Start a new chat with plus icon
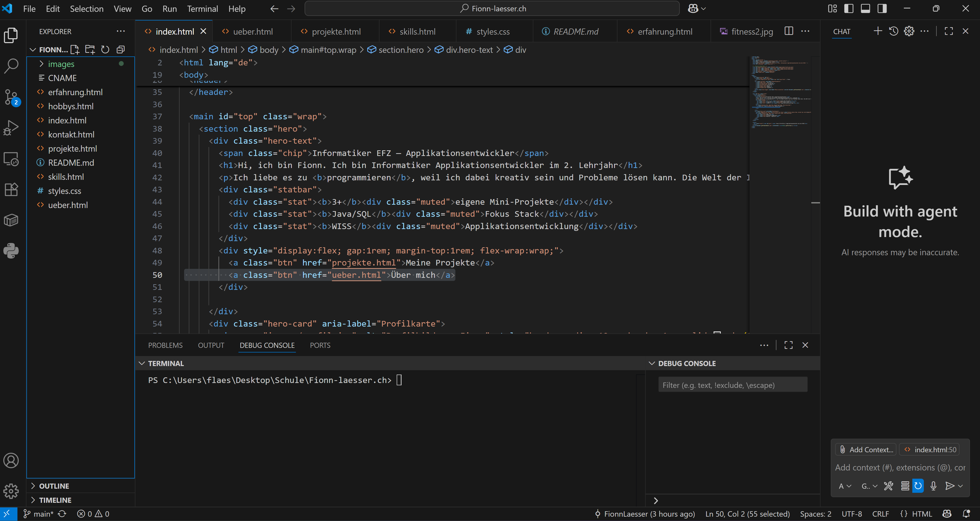The image size is (980, 521). pos(878,31)
